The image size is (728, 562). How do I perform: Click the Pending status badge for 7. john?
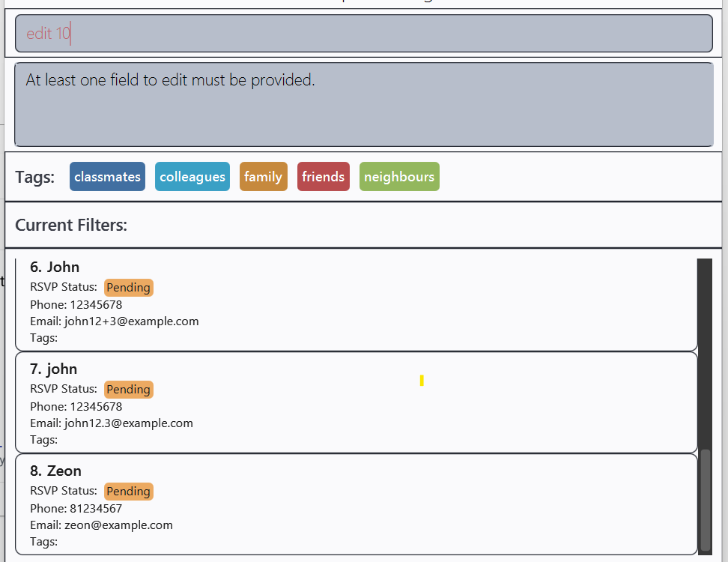[x=129, y=389]
